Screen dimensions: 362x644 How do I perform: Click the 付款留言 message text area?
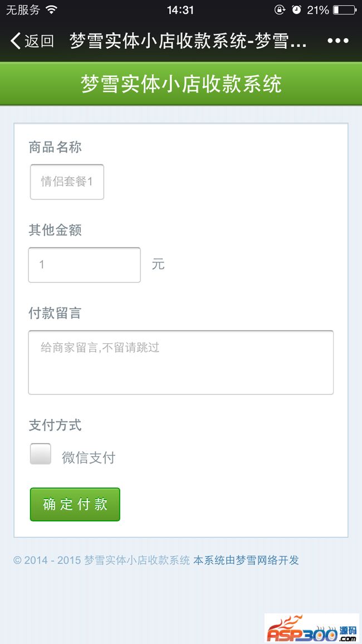pyautogui.click(x=181, y=362)
